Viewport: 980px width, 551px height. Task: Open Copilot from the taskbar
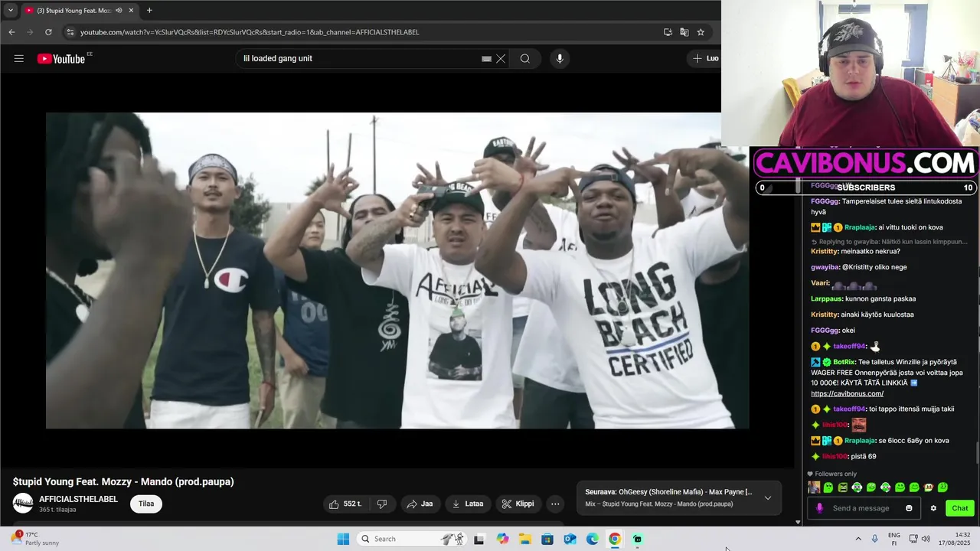tap(502, 539)
